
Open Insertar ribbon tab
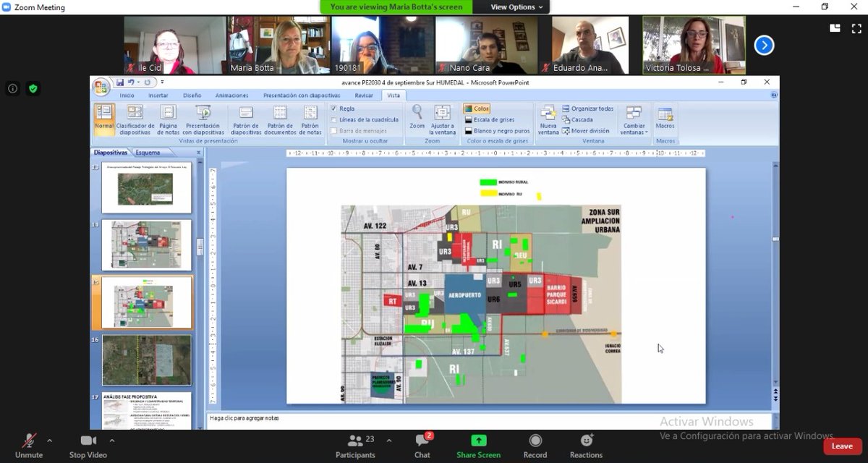pos(158,95)
